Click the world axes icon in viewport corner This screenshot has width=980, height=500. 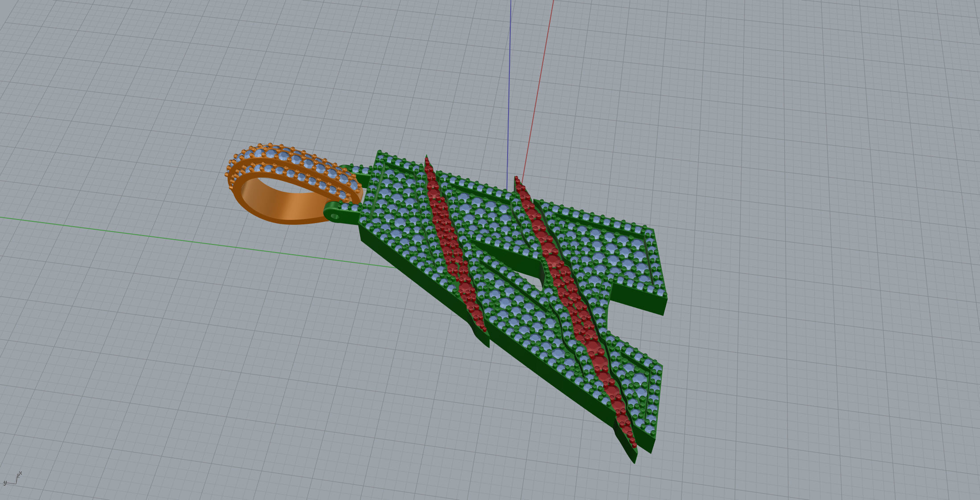[x=12, y=479]
